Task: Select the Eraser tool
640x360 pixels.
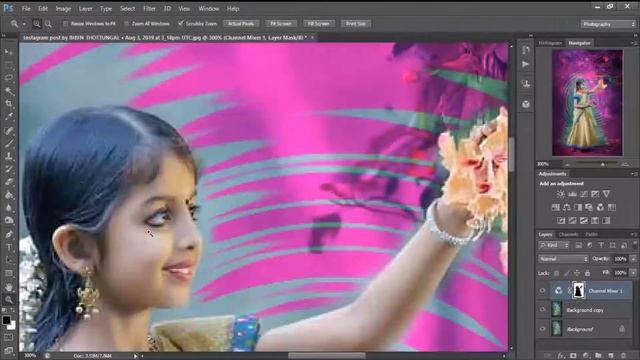Action: coord(9,182)
